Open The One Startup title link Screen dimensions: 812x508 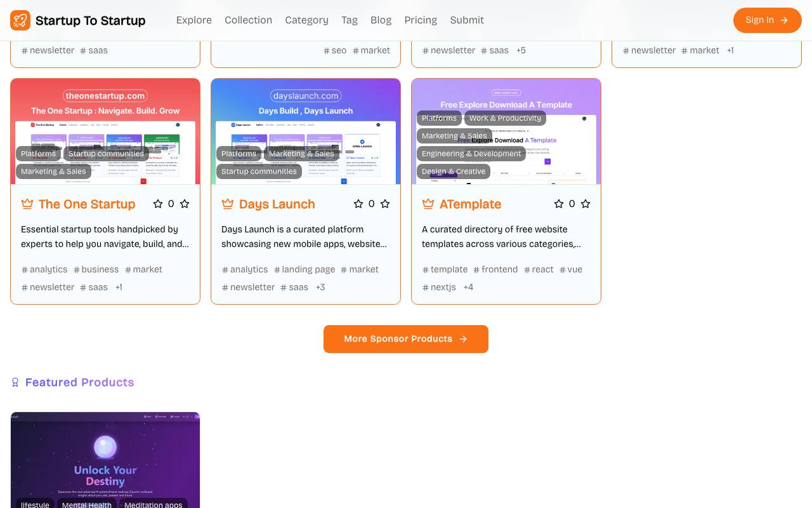87,204
